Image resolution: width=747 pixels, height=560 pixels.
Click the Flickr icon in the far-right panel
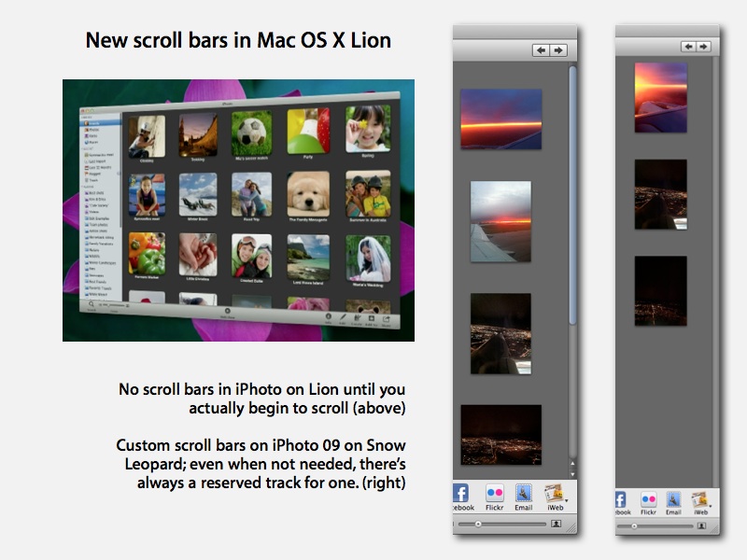pos(648,499)
